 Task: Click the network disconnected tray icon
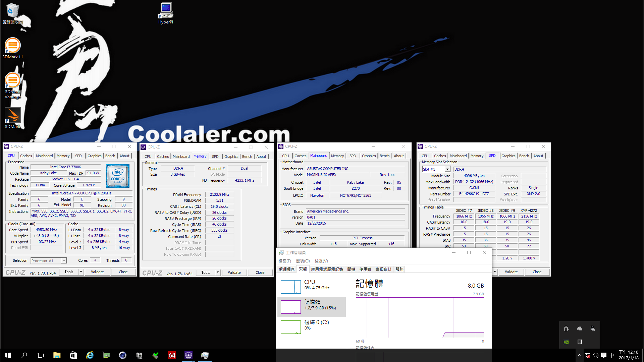point(587,355)
